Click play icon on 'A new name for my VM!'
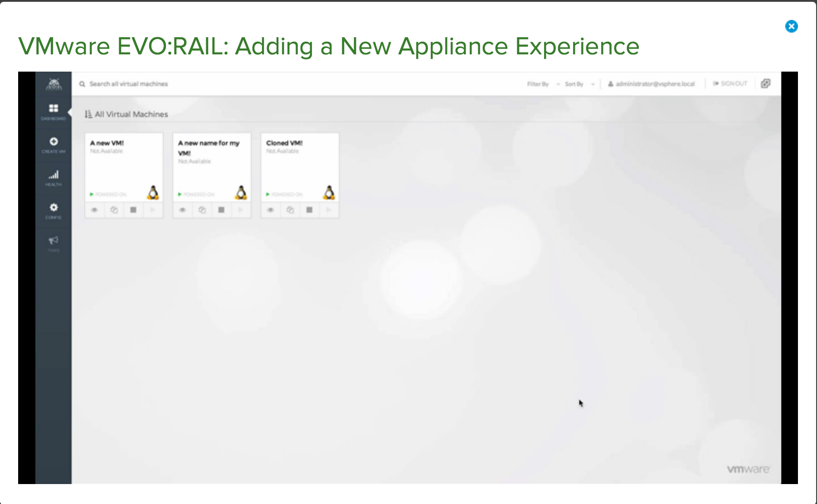This screenshot has width=817, height=504. 241,210
